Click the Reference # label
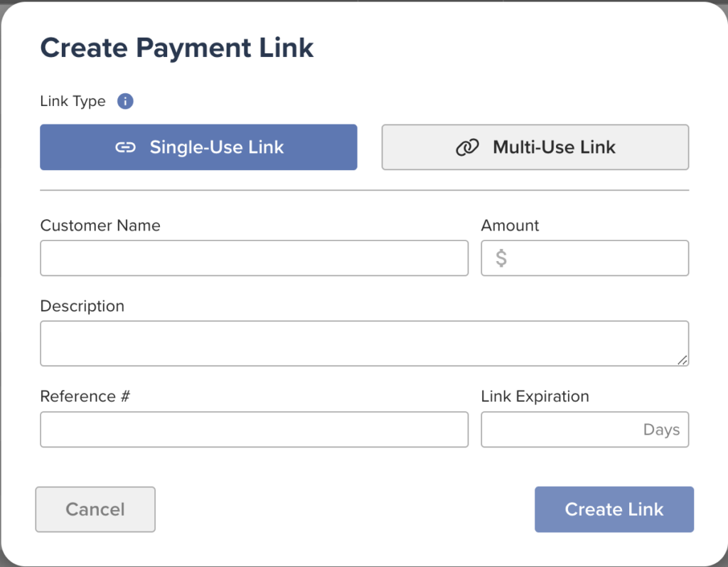 tap(85, 396)
